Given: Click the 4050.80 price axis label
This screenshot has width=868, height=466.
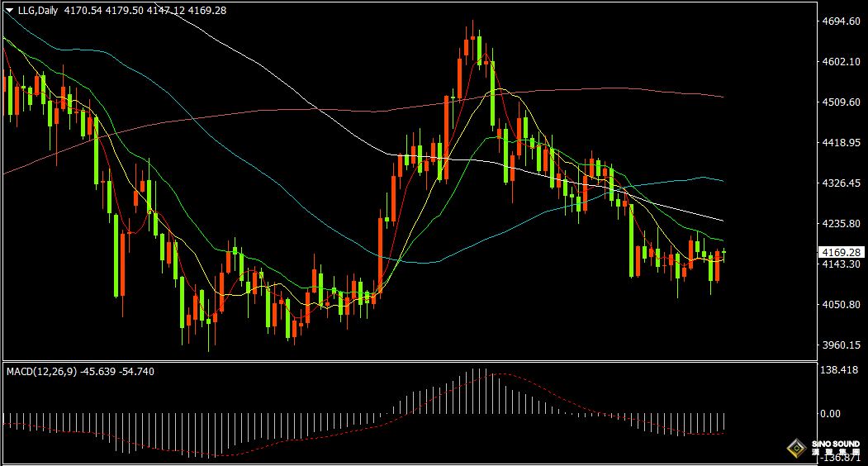Looking at the screenshot, I should [x=842, y=304].
